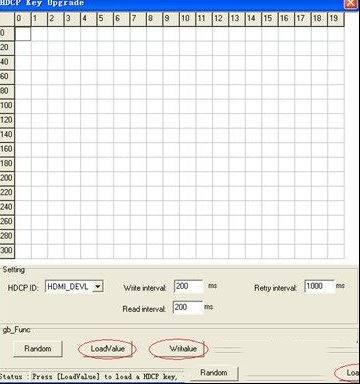Select column header 10
The width and height of the screenshot is (360, 384).
point(188,19)
